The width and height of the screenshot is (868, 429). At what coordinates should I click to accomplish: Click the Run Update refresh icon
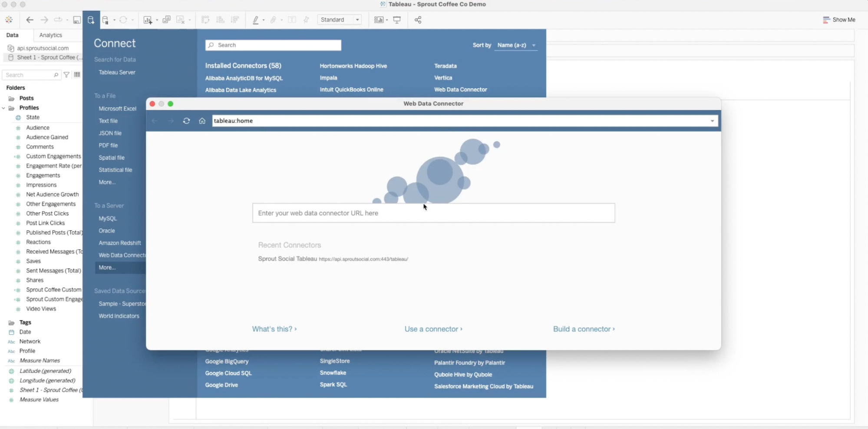[x=123, y=20]
